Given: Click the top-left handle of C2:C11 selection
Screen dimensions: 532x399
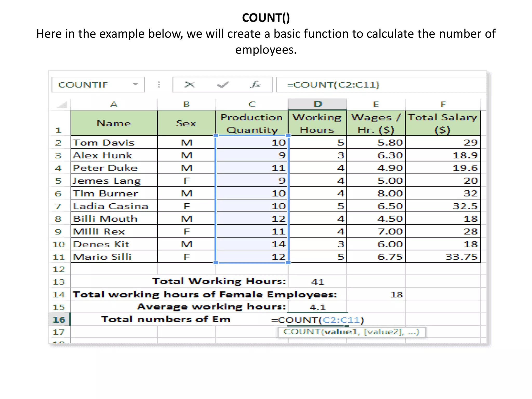Looking at the screenshot, I should pyautogui.click(x=216, y=136).
